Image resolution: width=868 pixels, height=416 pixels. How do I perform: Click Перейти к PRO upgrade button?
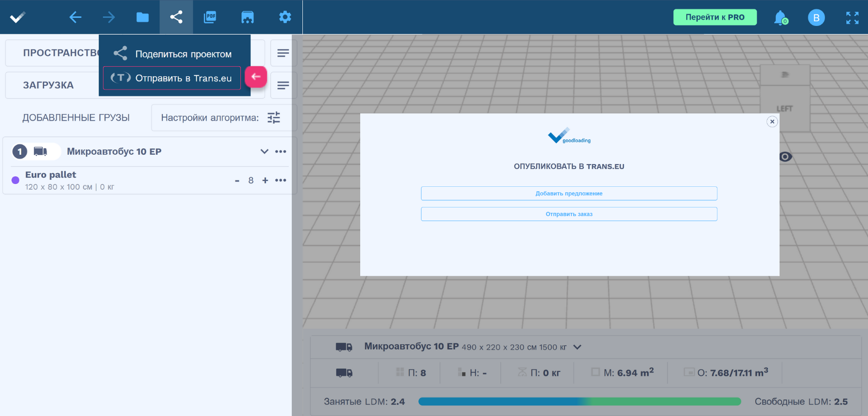coord(714,17)
